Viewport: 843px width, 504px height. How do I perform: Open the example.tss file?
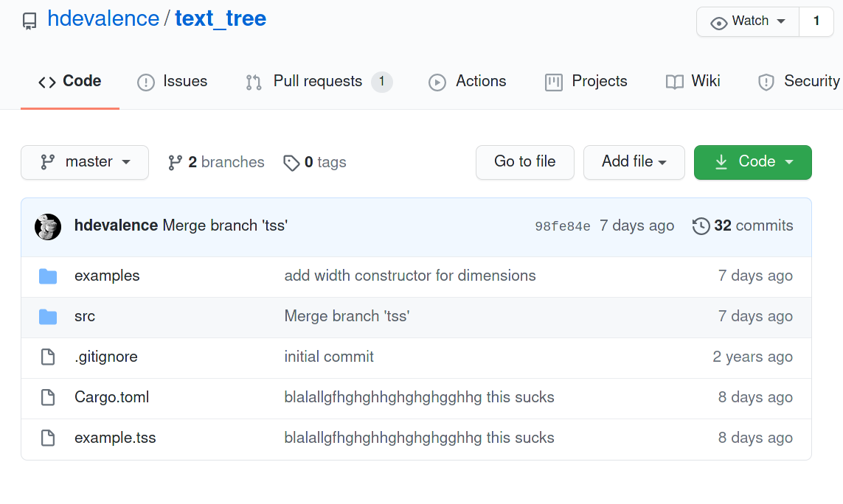(115, 438)
